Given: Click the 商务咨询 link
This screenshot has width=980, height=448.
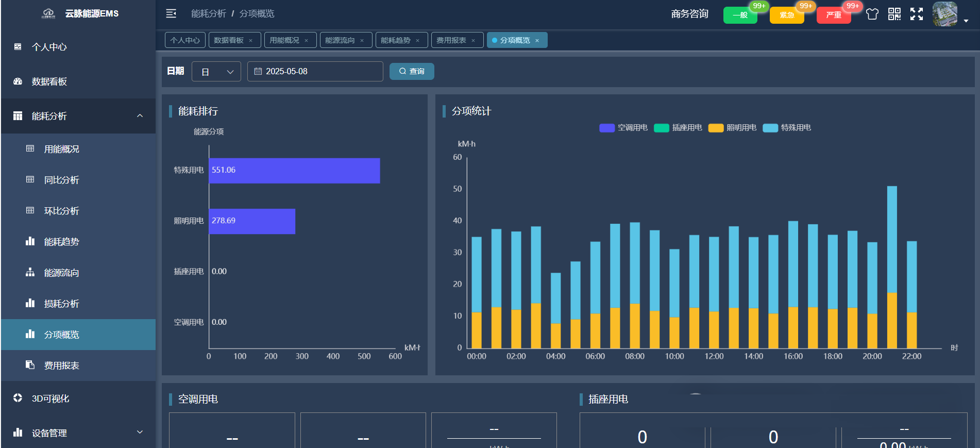Looking at the screenshot, I should click(689, 14).
